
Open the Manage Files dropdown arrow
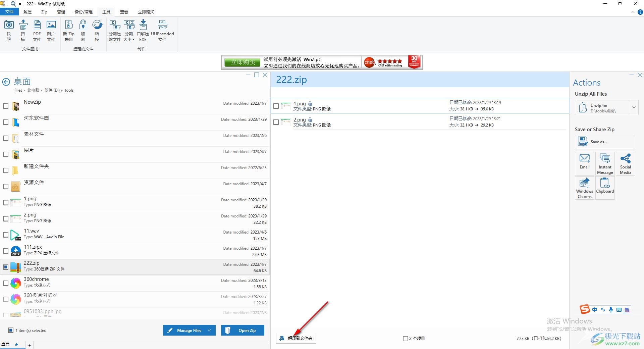(x=209, y=330)
